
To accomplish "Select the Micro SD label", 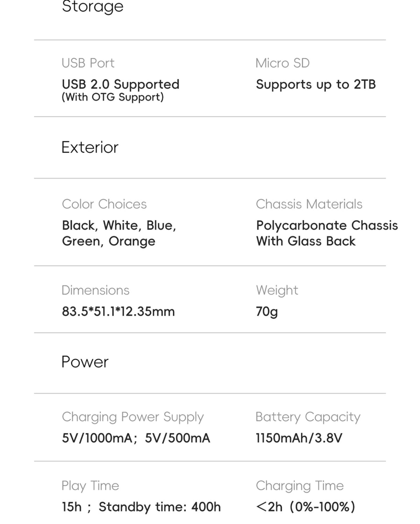I will coord(283,63).
